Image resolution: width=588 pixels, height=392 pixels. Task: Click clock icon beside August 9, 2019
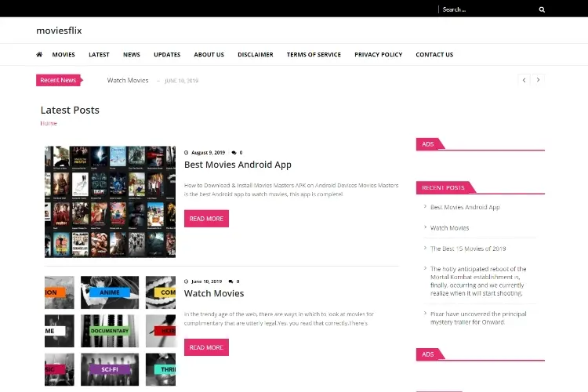coord(186,153)
